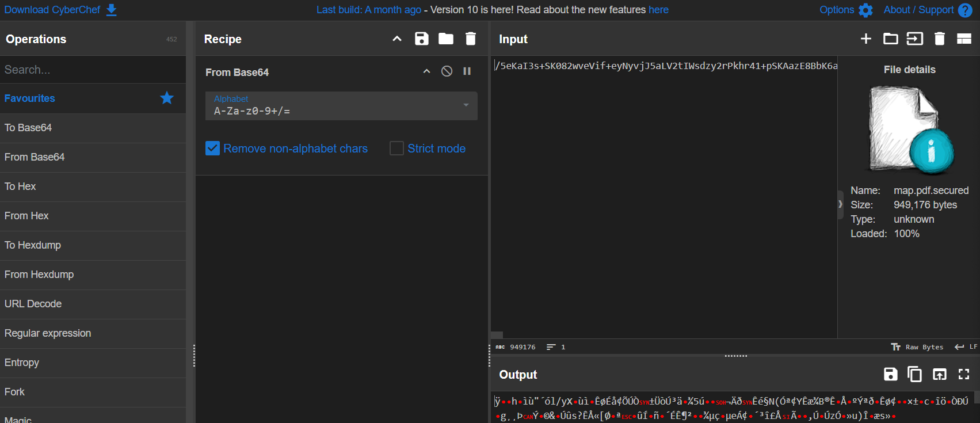This screenshot has width=980, height=423.
Task: Collapse the From Base64 operation
Action: click(x=426, y=71)
